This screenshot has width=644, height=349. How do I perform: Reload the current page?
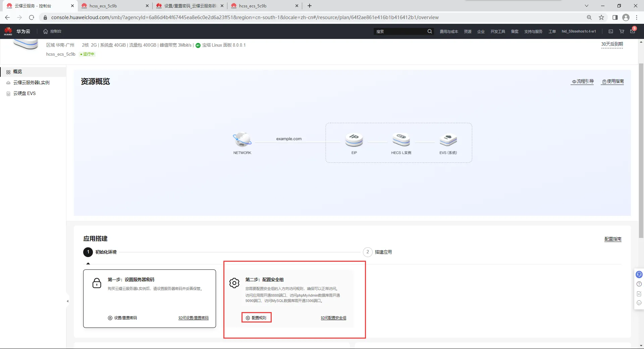32,17
